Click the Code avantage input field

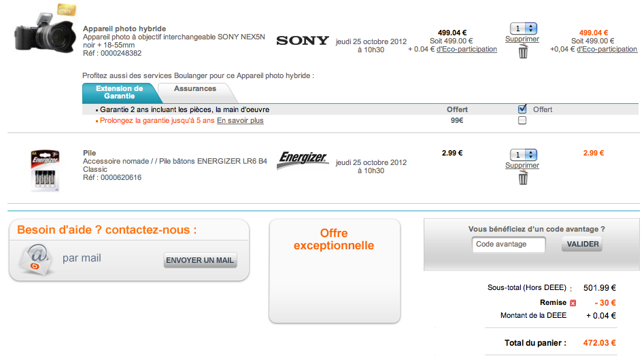[x=509, y=245]
